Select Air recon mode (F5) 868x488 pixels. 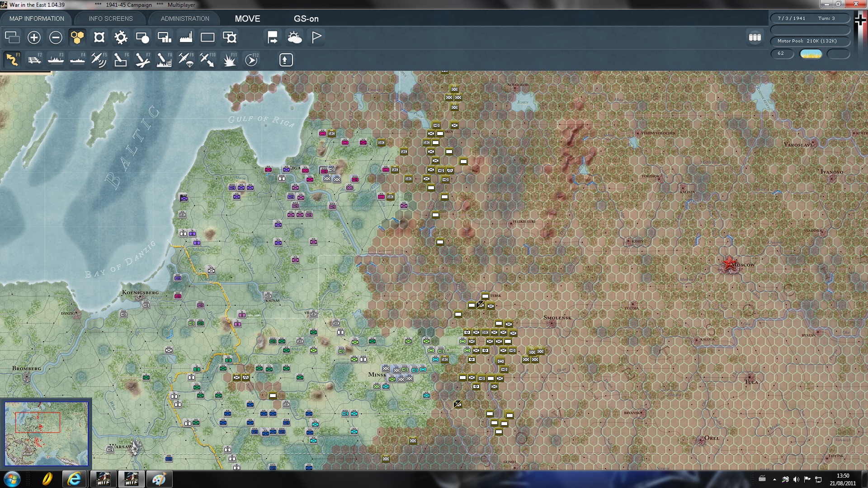coord(99,60)
